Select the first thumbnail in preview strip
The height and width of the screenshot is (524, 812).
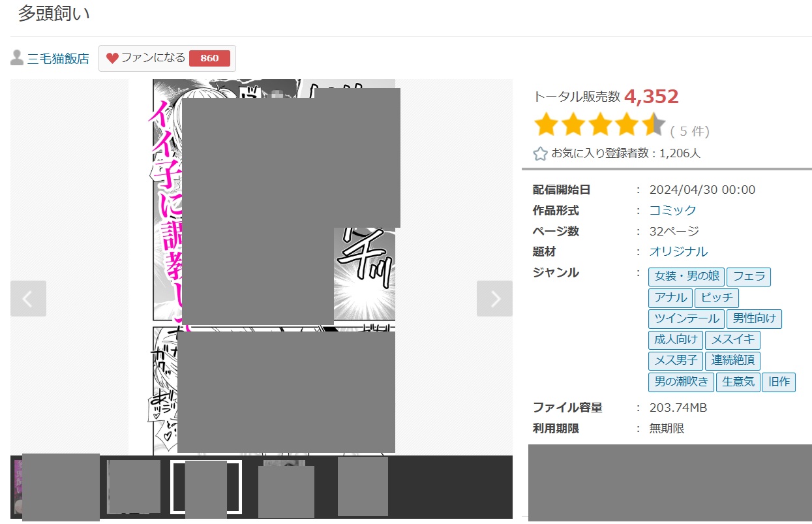tap(59, 486)
